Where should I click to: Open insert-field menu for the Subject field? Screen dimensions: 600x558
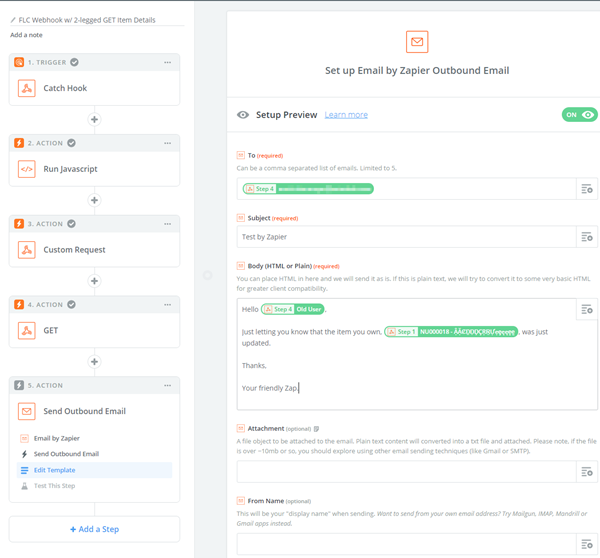click(587, 237)
